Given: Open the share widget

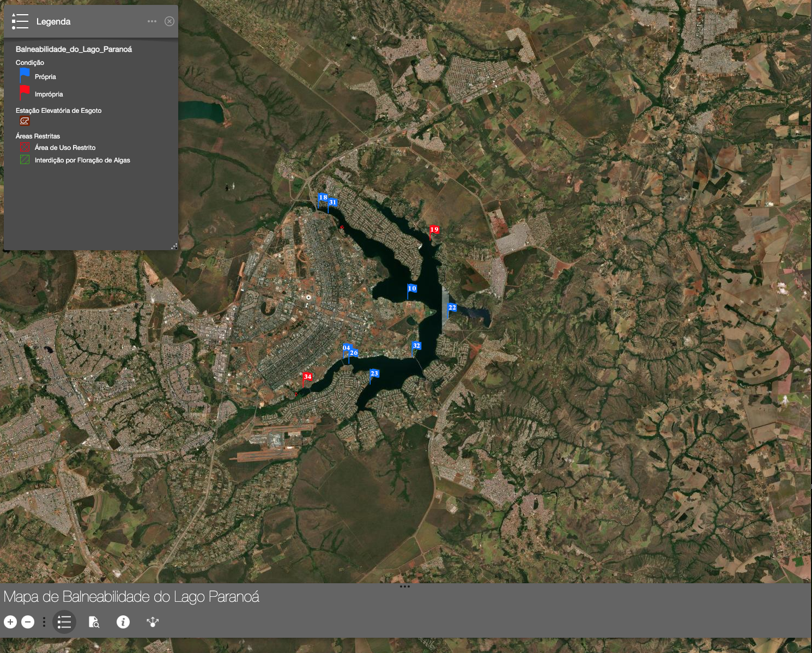Looking at the screenshot, I should (x=153, y=622).
